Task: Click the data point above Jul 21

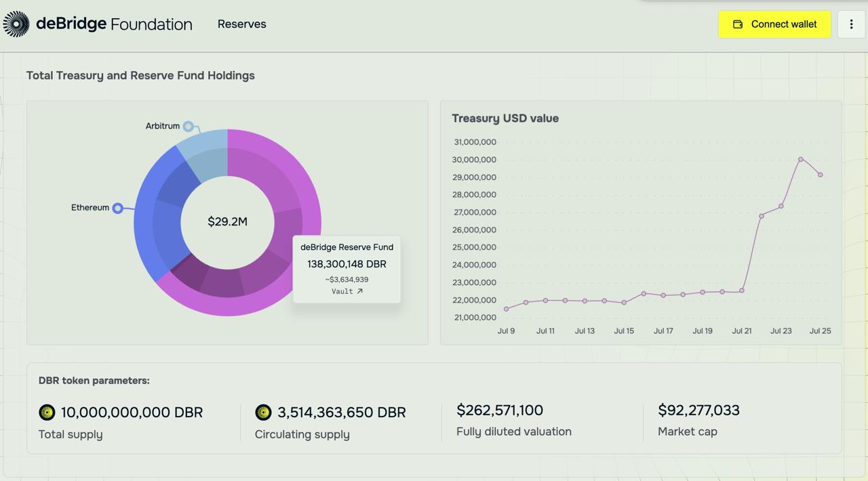Action: coord(742,291)
